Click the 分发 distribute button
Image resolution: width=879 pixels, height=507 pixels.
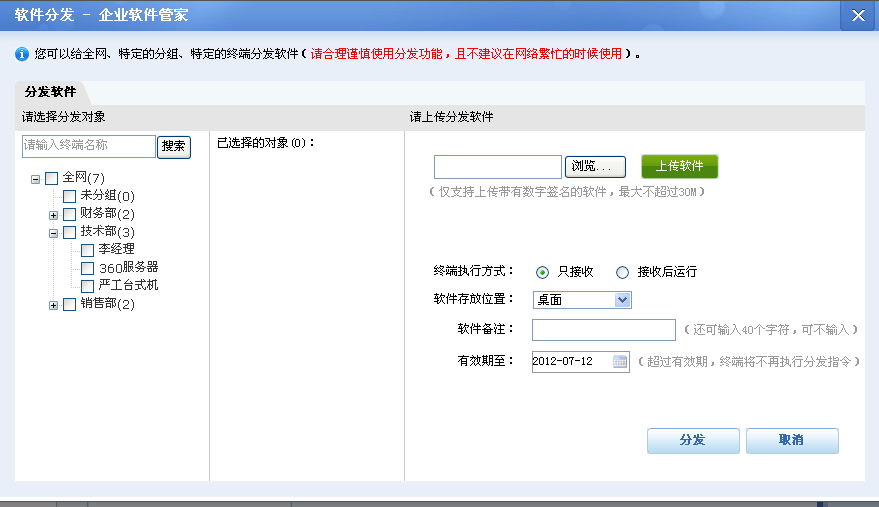[693, 440]
